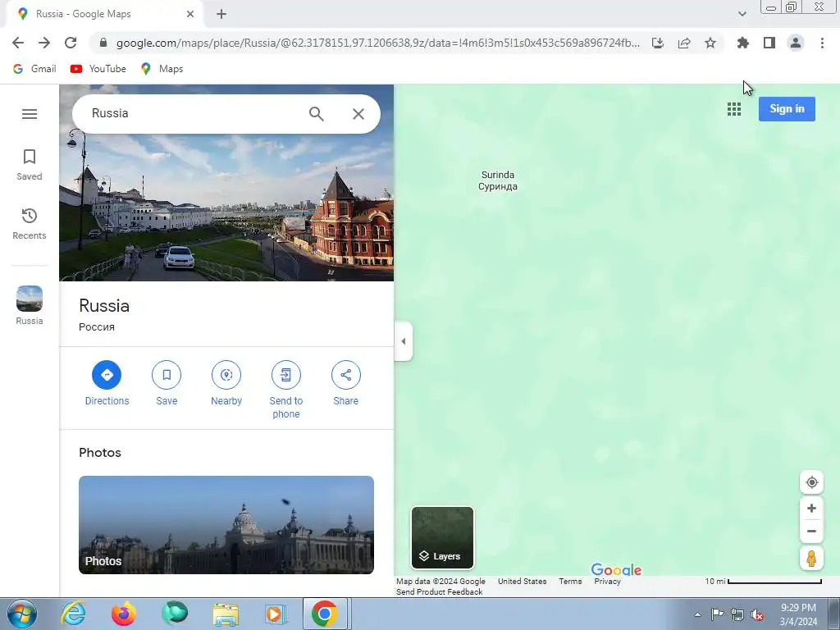840x630 pixels.
Task: Open the Terms link
Action: (570, 582)
